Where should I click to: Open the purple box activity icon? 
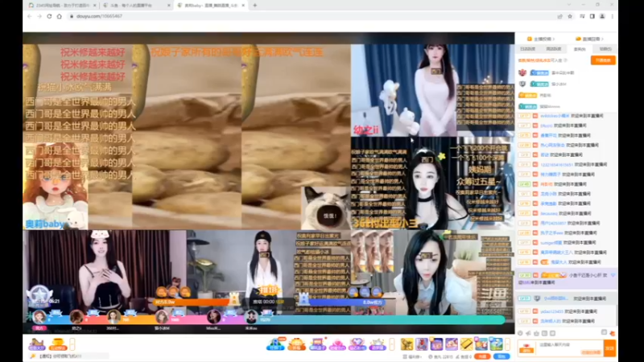317,344
